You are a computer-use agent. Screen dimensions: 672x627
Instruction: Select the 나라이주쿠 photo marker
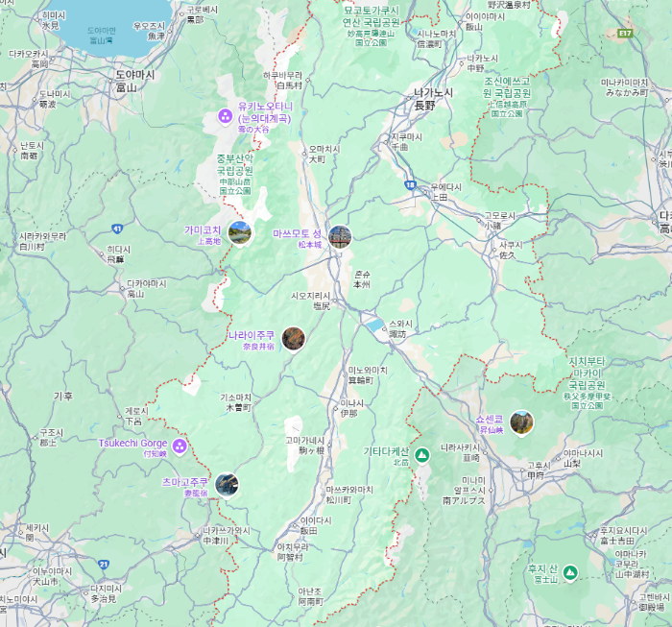point(294,339)
